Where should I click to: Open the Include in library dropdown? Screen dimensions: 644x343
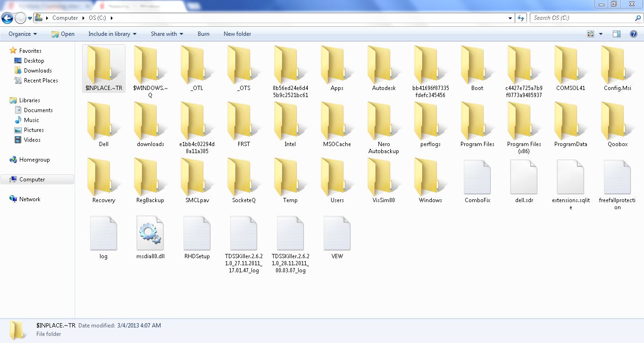pos(112,34)
